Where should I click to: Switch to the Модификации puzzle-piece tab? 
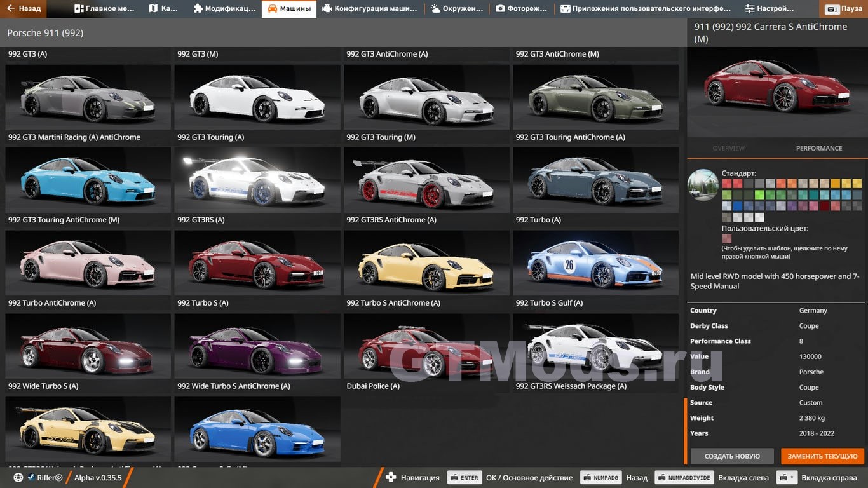tap(224, 9)
